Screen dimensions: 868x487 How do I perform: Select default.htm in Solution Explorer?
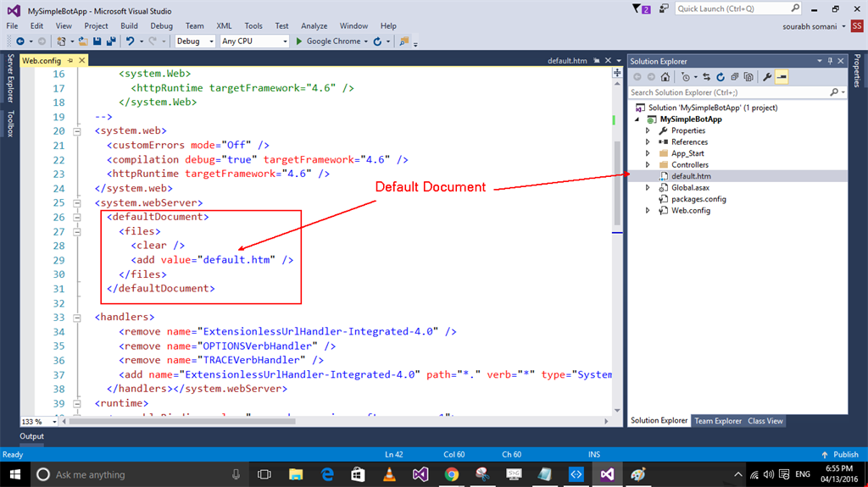(x=691, y=176)
